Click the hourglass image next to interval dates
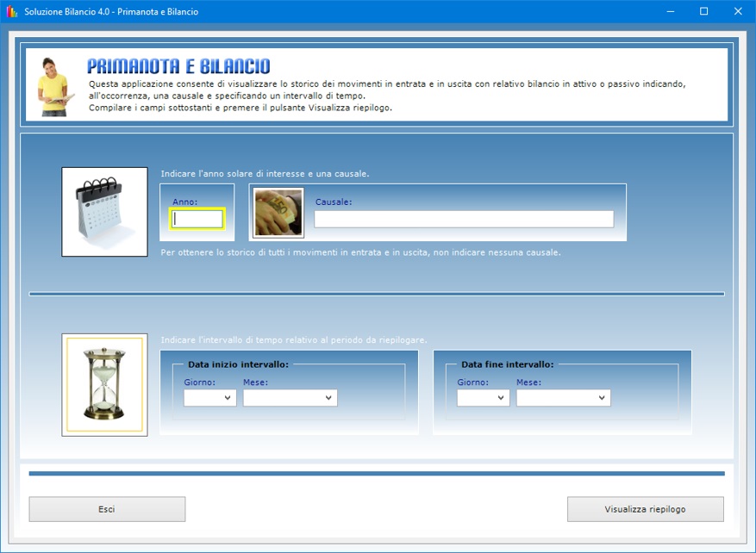Image resolution: width=756 pixels, height=553 pixels. click(x=104, y=385)
